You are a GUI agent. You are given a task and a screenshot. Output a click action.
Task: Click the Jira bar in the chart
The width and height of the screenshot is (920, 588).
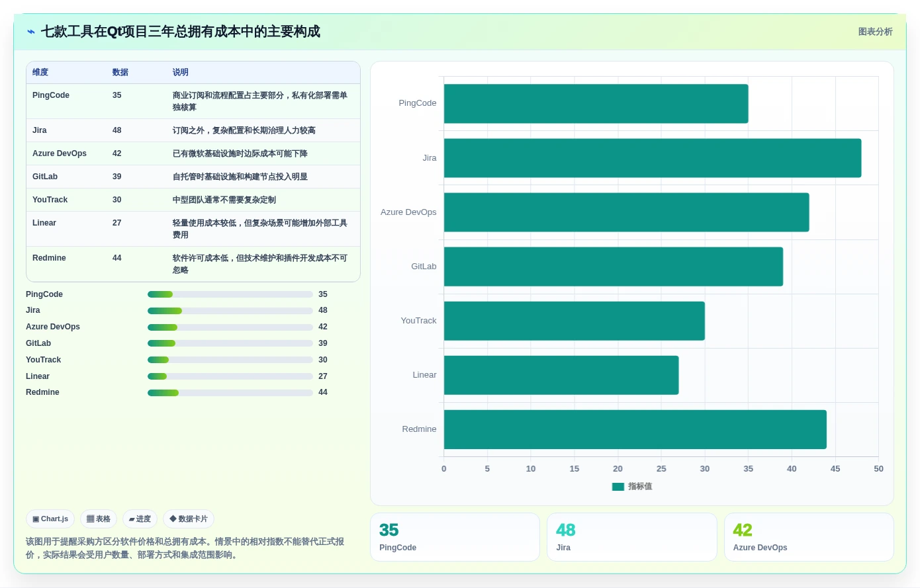(x=653, y=158)
